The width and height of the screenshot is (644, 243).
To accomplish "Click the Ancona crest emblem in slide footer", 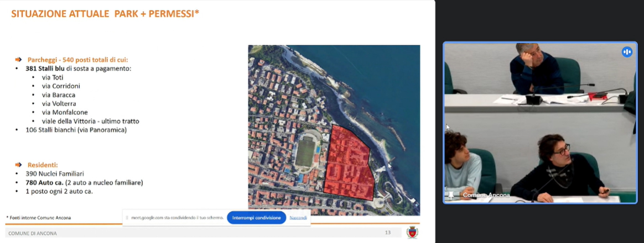I will click(x=412, y=233).
